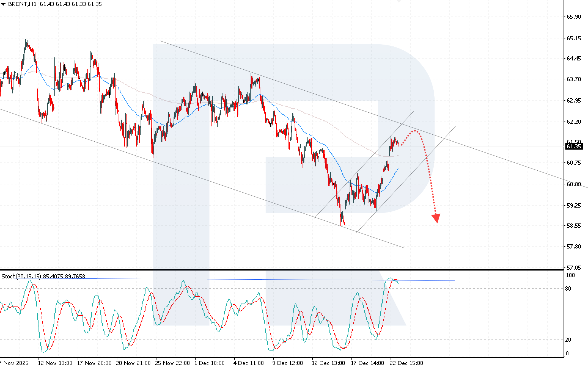Click the stochastic 100 level label
588x370 pixels.
tap(570, 275)
